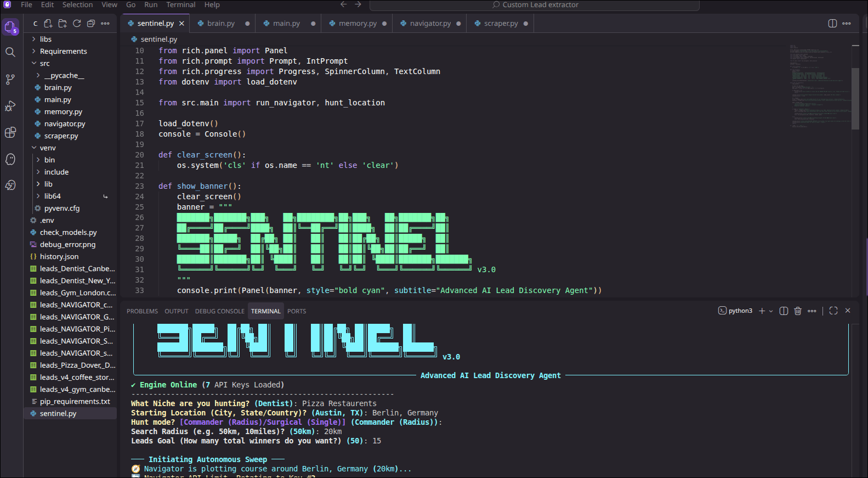This screenshot has width=868, height=478.
Task: Split the editor to the right
Action: (832, 24)
